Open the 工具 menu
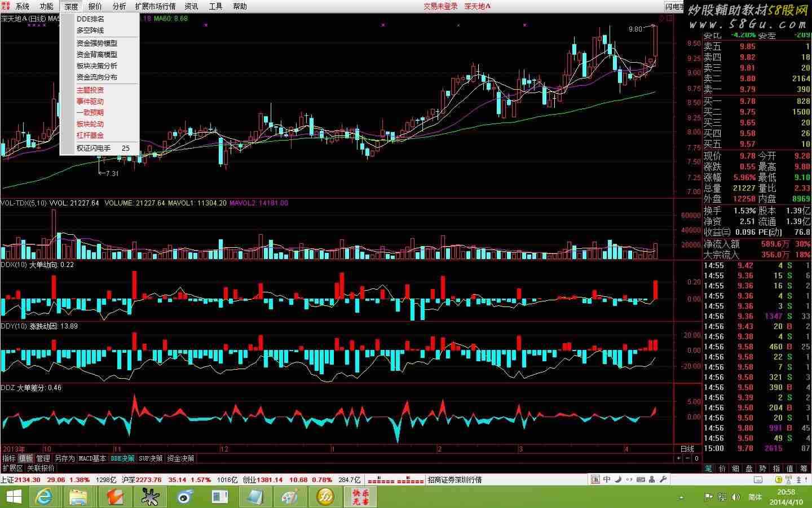 [216, 6]
